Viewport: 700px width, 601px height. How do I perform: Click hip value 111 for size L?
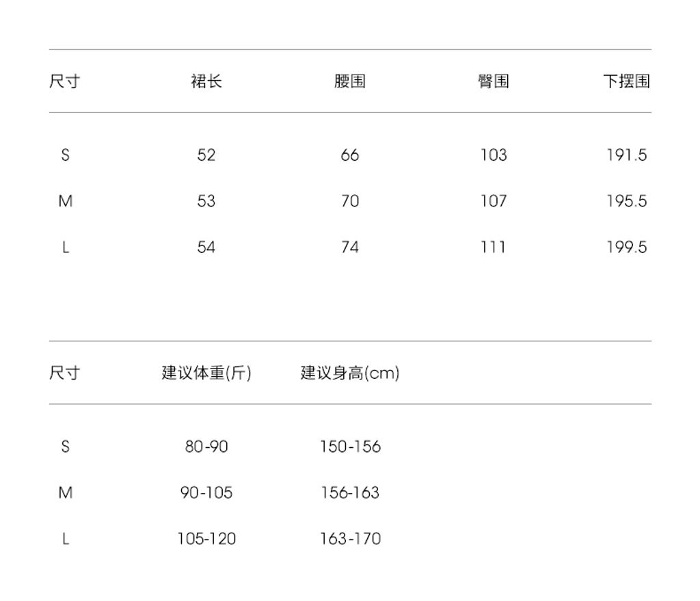click(x=494, y=247)
